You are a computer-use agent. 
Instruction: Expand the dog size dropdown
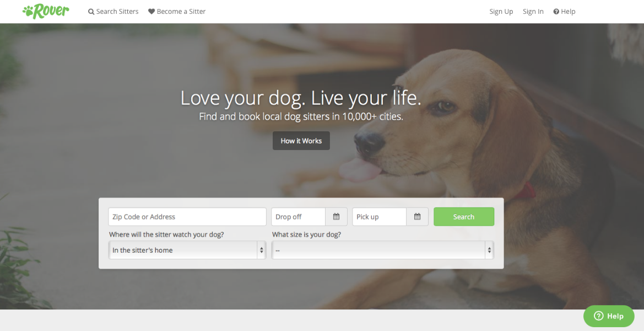click(x=382, y=250)
